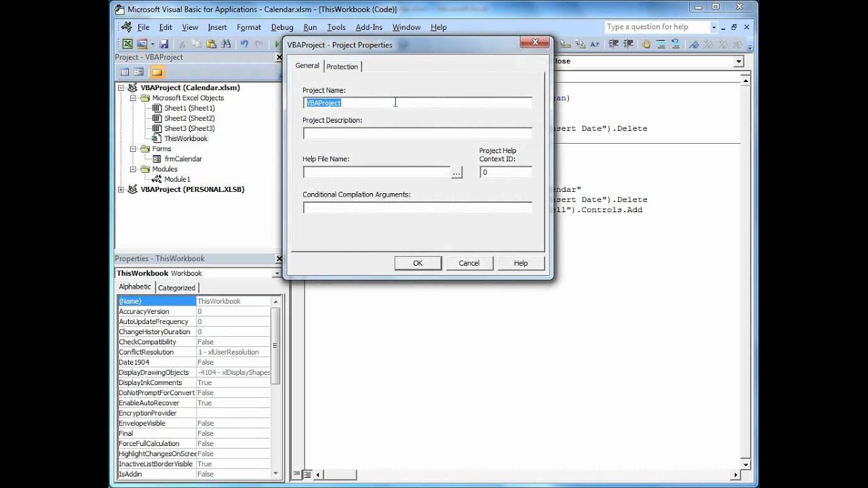Select the Alphabetic properties tab

point(135,287)
